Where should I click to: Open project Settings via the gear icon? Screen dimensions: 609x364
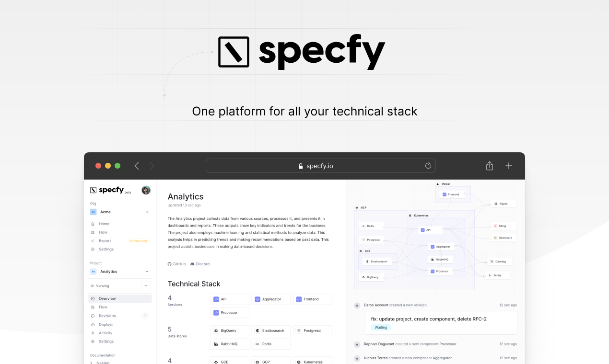[92, 341]
